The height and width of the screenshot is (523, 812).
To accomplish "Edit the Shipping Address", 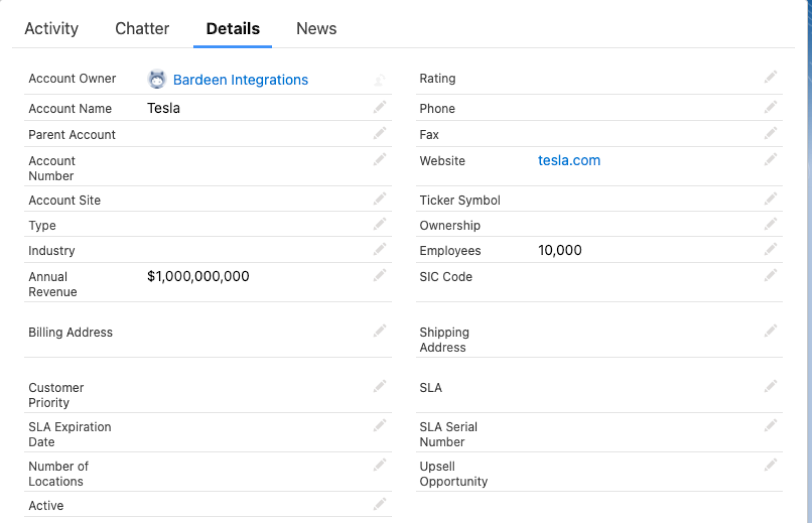I will tap(770, 331).
